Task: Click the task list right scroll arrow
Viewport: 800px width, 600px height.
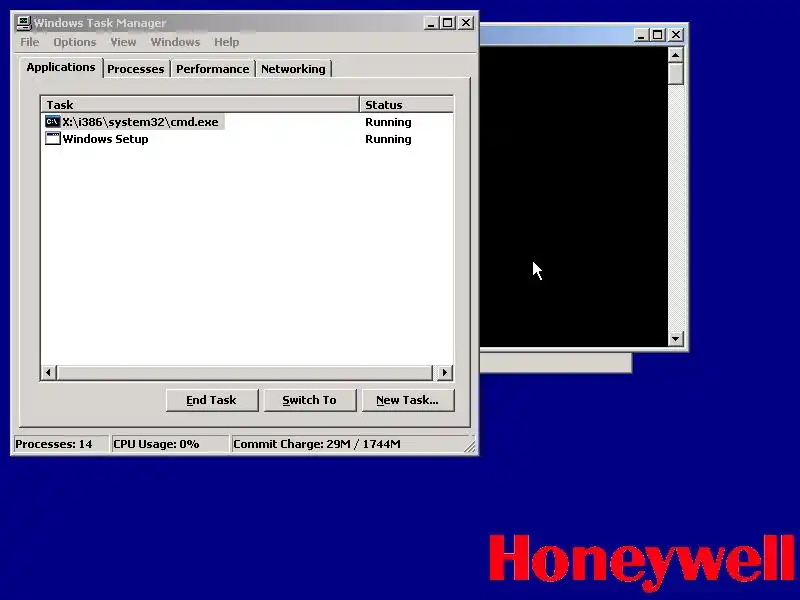Action: [444, 372]
